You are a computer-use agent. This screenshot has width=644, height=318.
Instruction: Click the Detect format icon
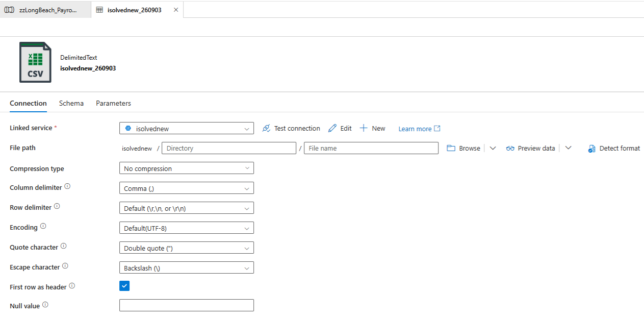(x=591, y=149)
